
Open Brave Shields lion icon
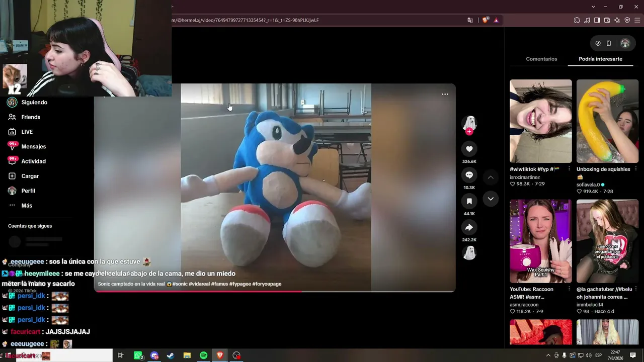(x=485, y=20)
